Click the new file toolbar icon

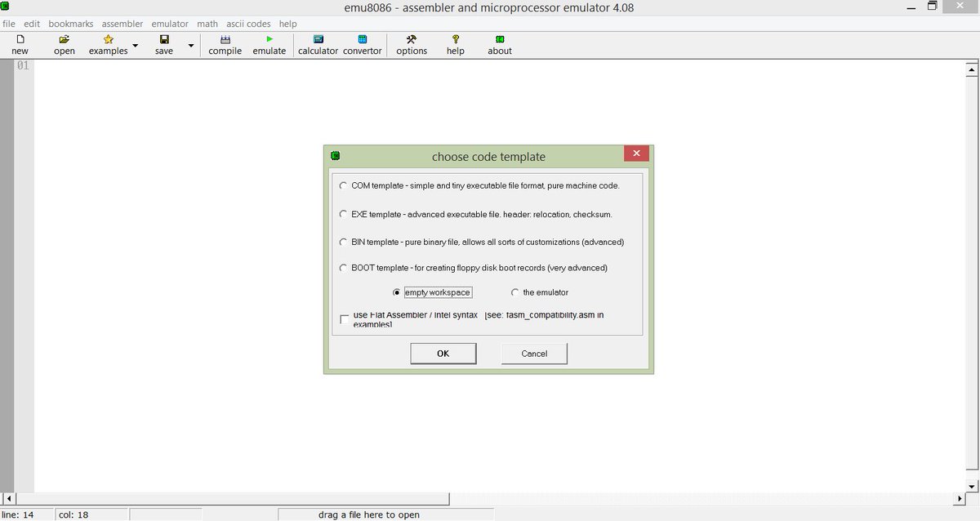coord(20,39)
